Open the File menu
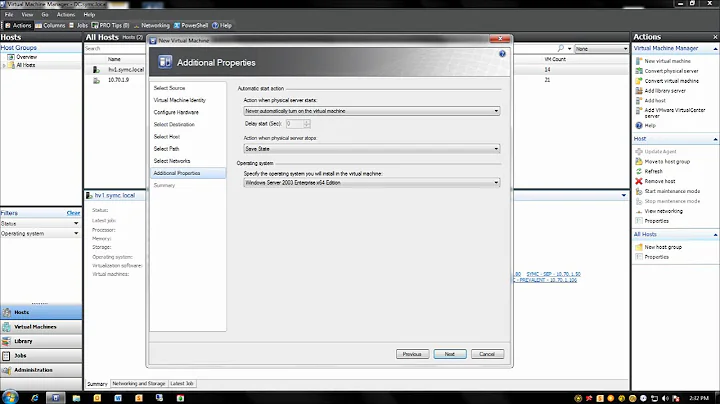Image resolution: width=720 pixels, height=404 pixels. point(9,15)
